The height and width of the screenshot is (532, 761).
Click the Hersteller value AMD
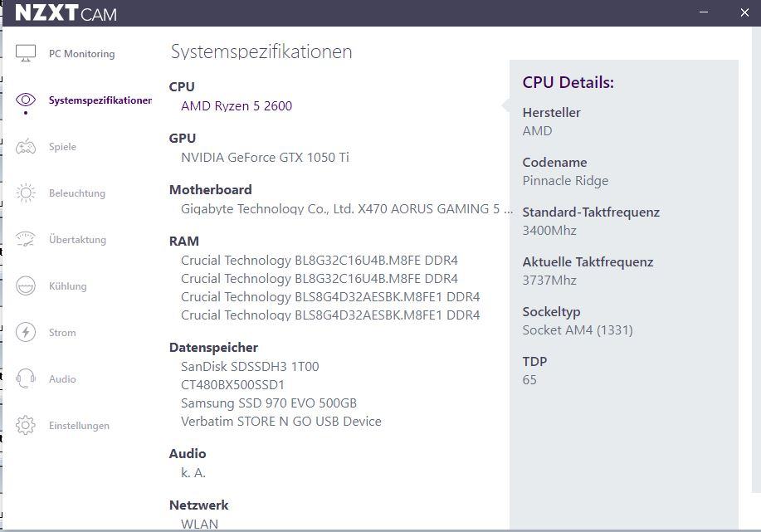point(537,131)
